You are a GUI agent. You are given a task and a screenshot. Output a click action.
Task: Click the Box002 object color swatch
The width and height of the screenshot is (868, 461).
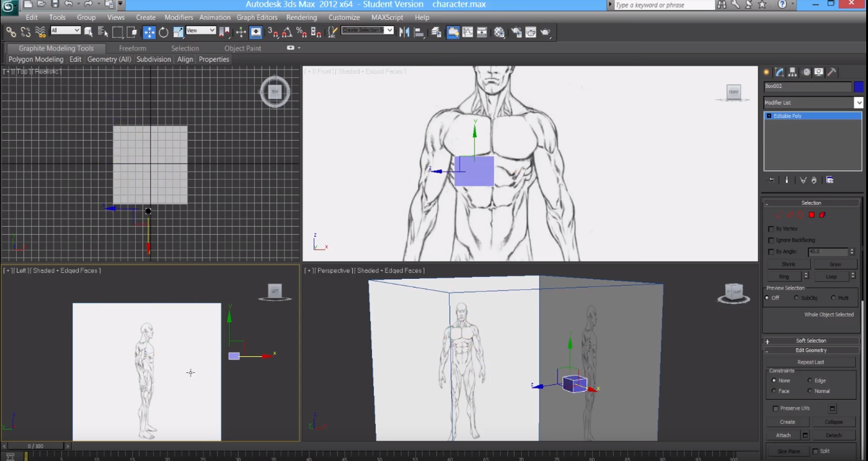859,86
